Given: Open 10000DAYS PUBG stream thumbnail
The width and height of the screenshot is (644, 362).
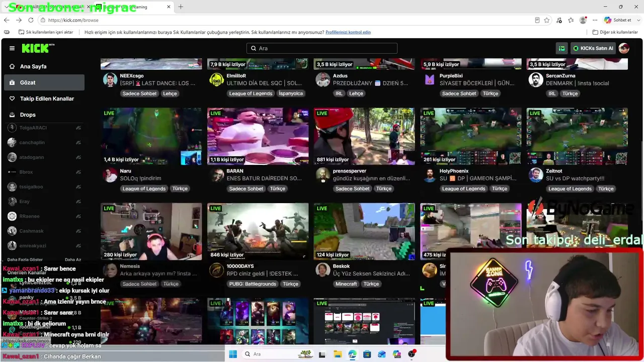Looking at the screenshot, I should [x=258, y=231].
